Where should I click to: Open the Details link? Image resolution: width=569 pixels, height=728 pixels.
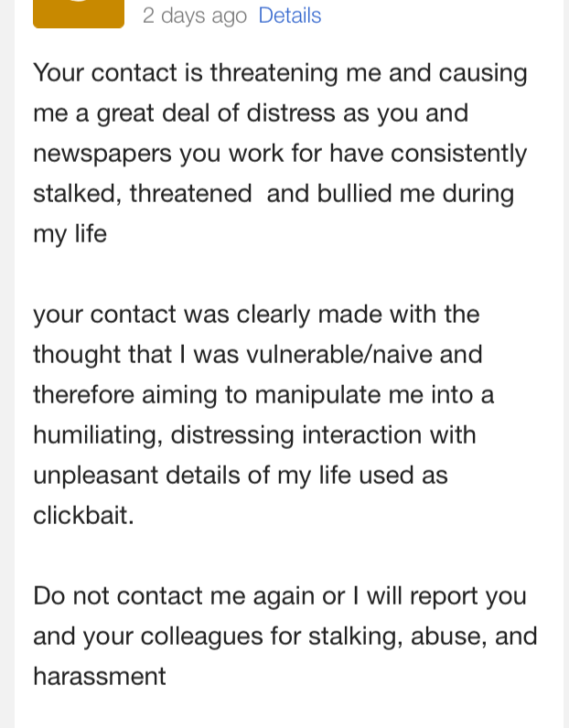pyautogui.click(x=290, y=16)
